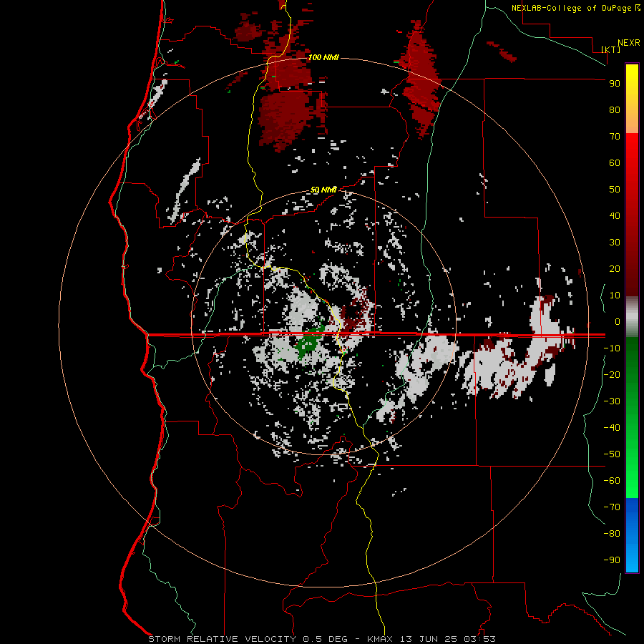
Task: Click the 0.5 DEG elevation text
Action: point(326,639)
